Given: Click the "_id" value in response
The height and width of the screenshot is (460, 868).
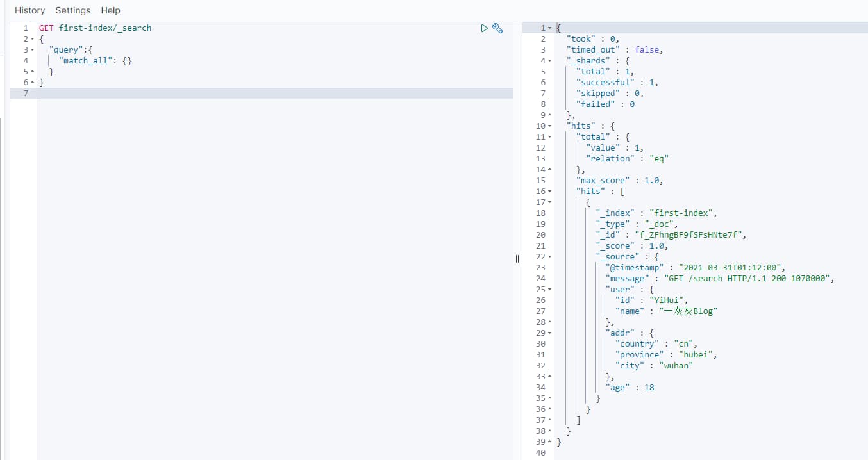Looking at the screenshot, I should [x=690, y=235].
